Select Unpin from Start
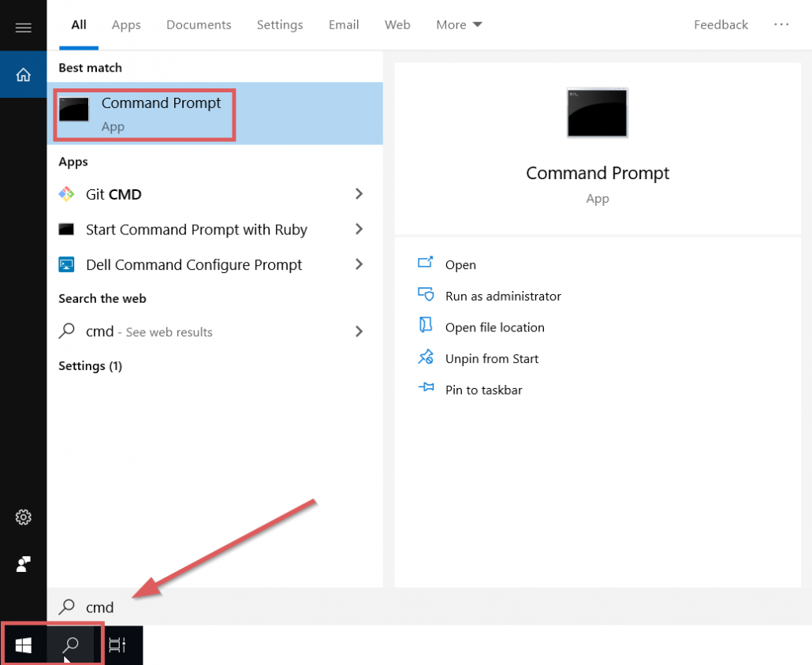The width and height of the screenshot is (812, 665). (491, 359)
